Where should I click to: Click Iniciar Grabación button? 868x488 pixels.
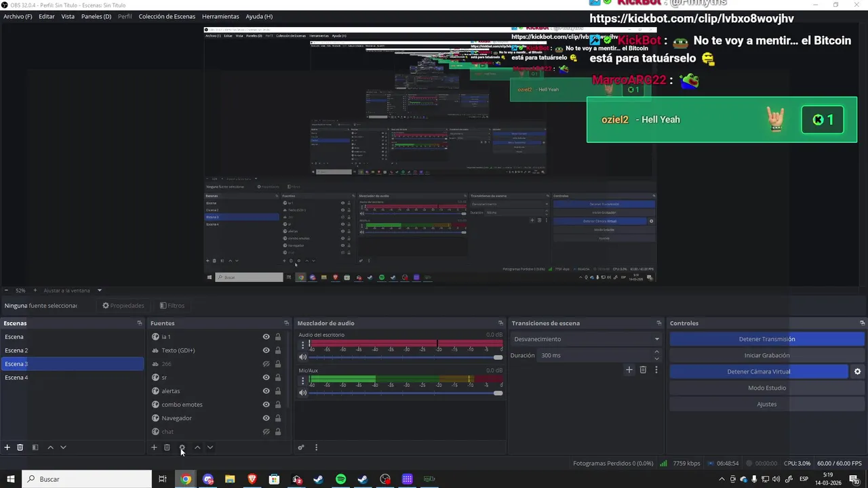pos(767,355)
